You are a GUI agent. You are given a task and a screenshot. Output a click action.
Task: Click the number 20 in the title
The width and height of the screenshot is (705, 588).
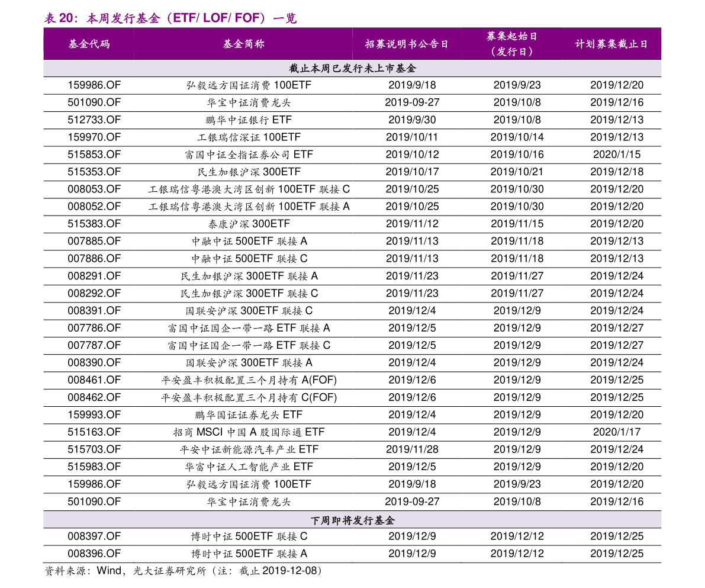66,18
